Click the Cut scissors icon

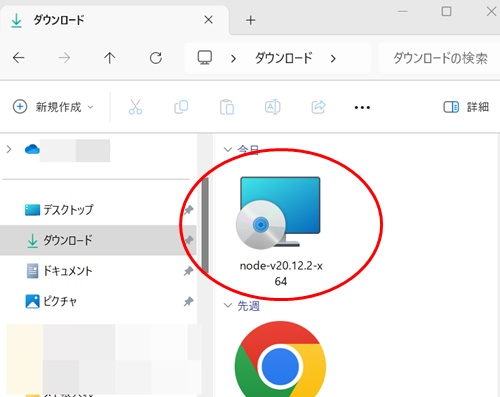(x=135, y=107)
